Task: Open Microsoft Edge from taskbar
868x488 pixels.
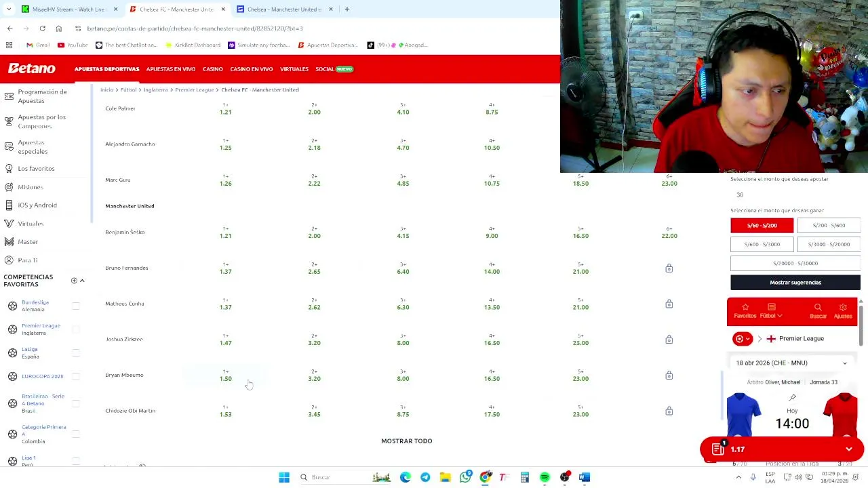Action: pos(406,477)
